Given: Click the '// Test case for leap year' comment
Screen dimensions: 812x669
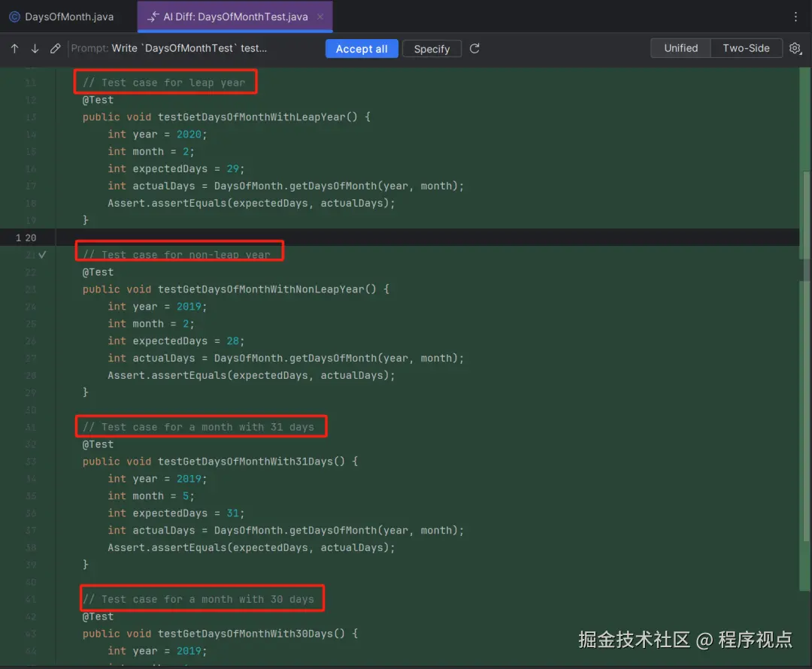Looking at the screenshot, I should (164, 83).
